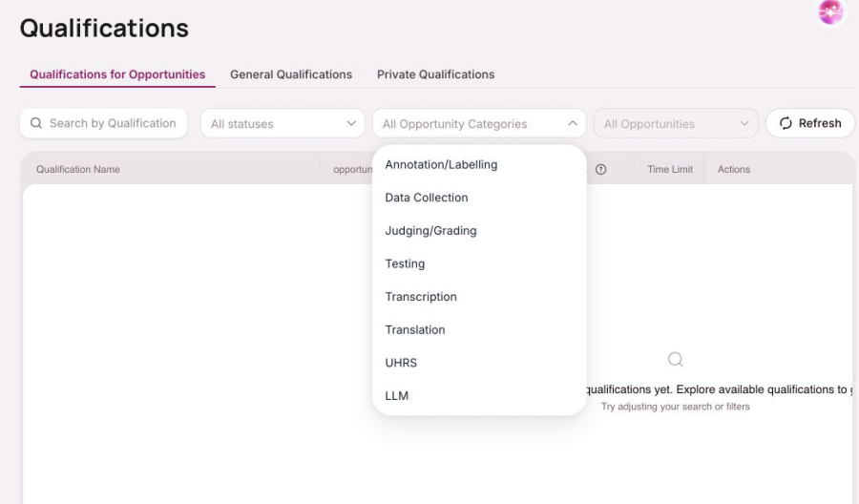Screen dimensions: 859x504
Task: Choose the Testing category
Action: pyautogui.click(x=479, y=263)
